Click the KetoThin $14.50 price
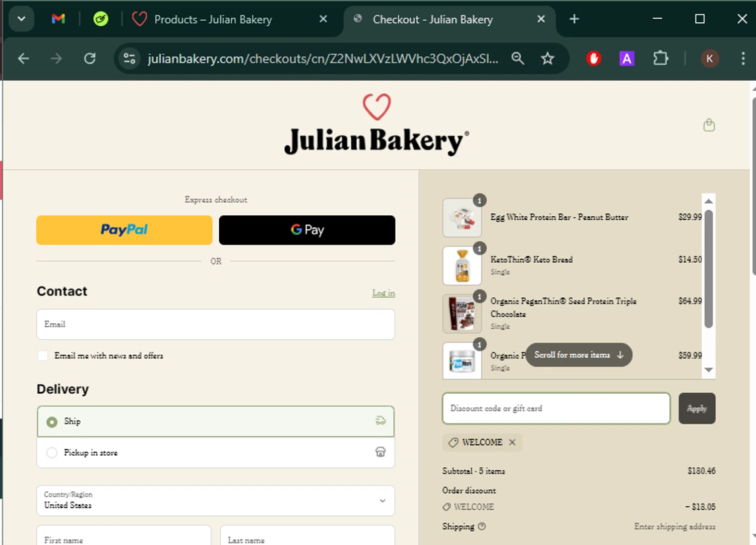 coord(690,260)
